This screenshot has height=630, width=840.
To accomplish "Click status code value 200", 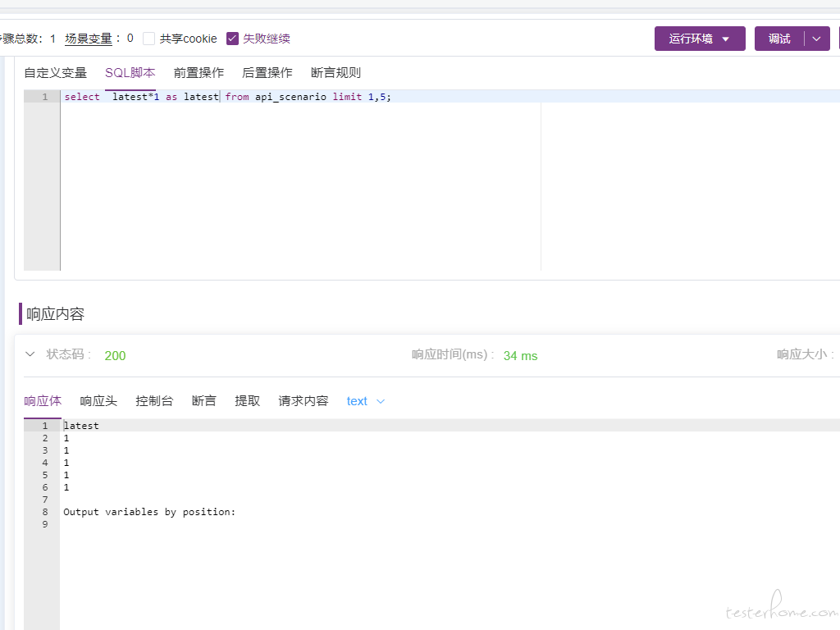I will point(115,356).
